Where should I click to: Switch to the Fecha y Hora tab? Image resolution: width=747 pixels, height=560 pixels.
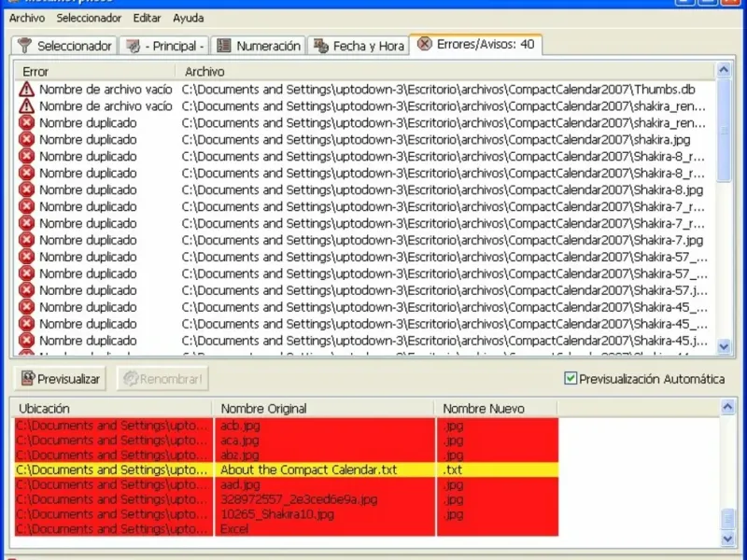click(x=359, y=46)
